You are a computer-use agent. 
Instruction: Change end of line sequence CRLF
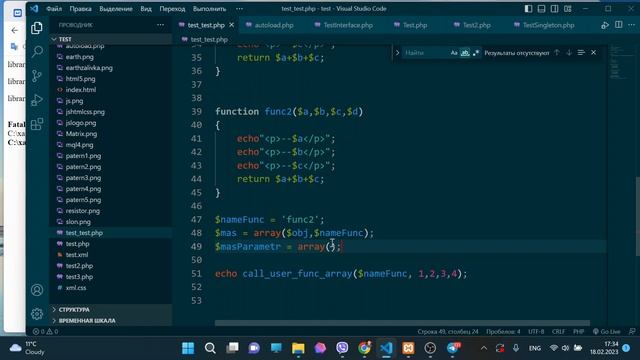[558, 331]
